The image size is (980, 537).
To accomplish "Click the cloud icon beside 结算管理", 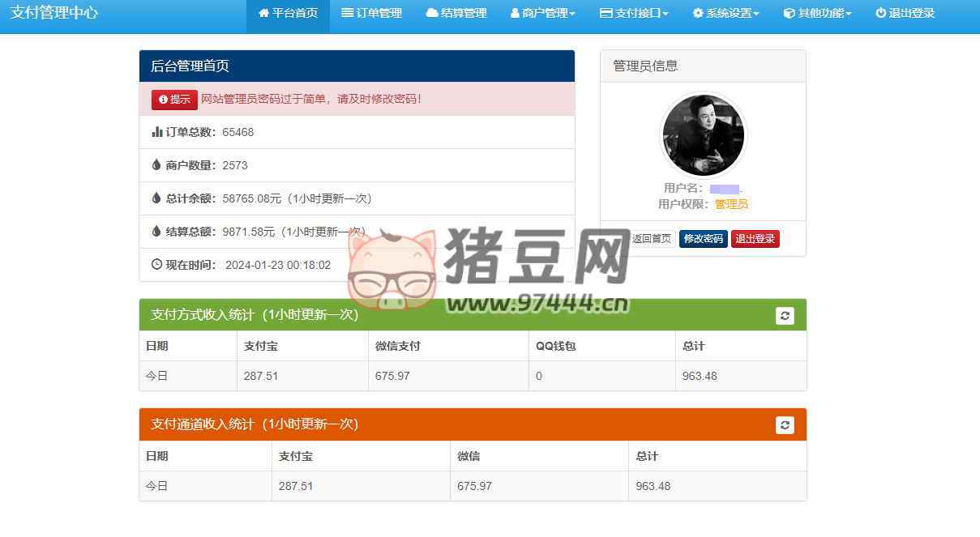I will click(x=432, y=13).
